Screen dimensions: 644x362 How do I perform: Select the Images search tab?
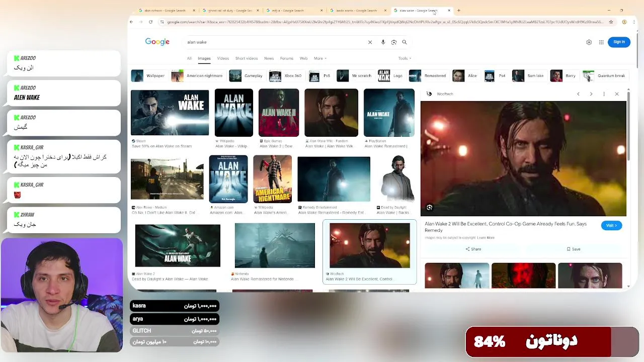pos(204,58)
